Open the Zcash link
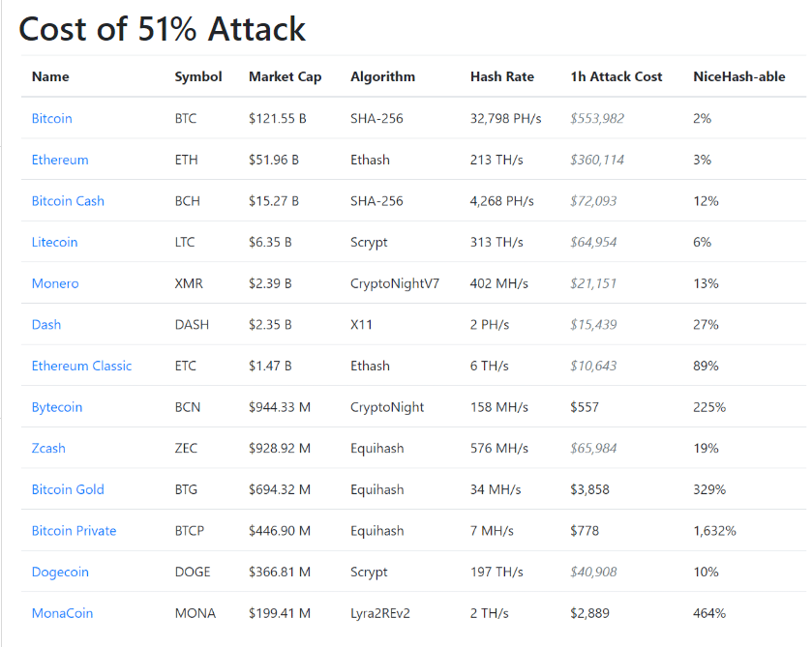812x647 pixels. 48,448
